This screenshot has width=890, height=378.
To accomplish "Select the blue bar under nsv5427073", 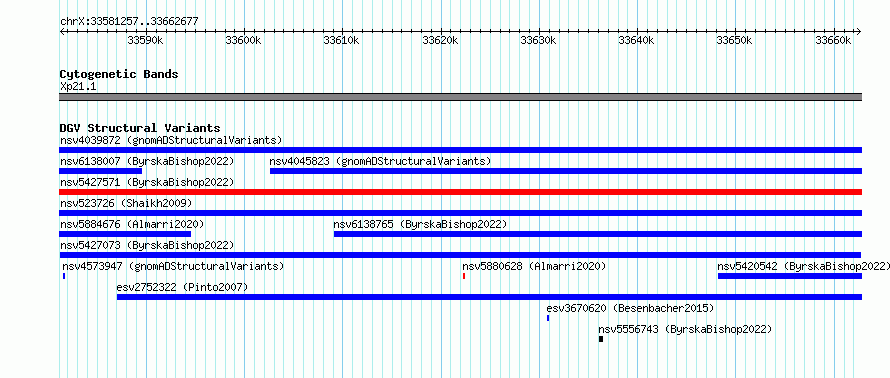I will (460, 255).
